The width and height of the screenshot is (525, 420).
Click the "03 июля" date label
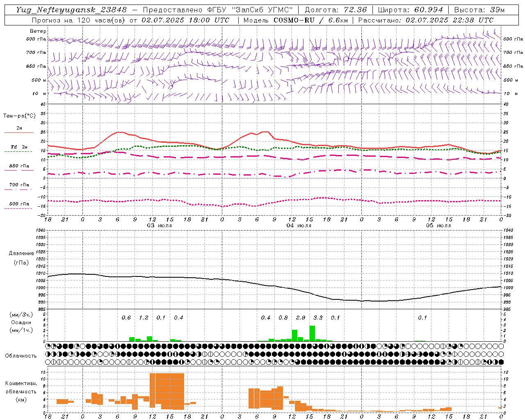160,226
